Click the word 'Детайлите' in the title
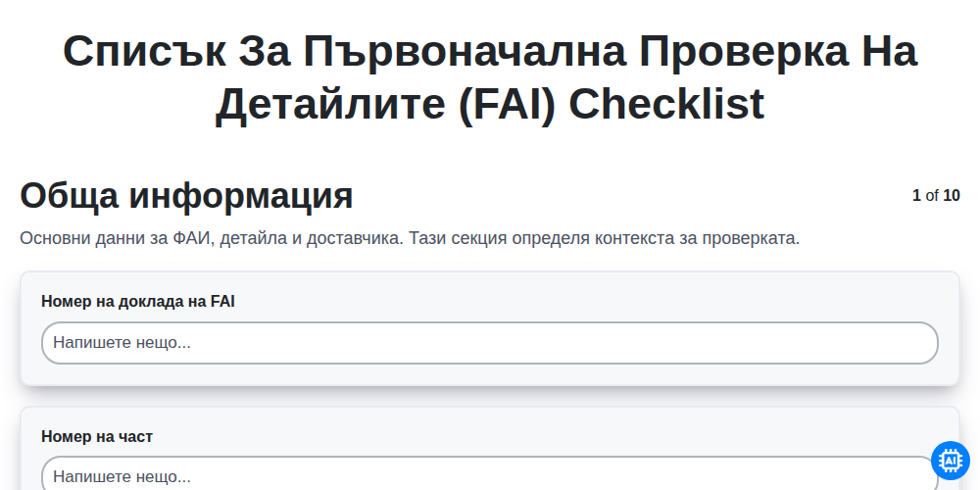The image size is (980, 490). tap(330, 104)
